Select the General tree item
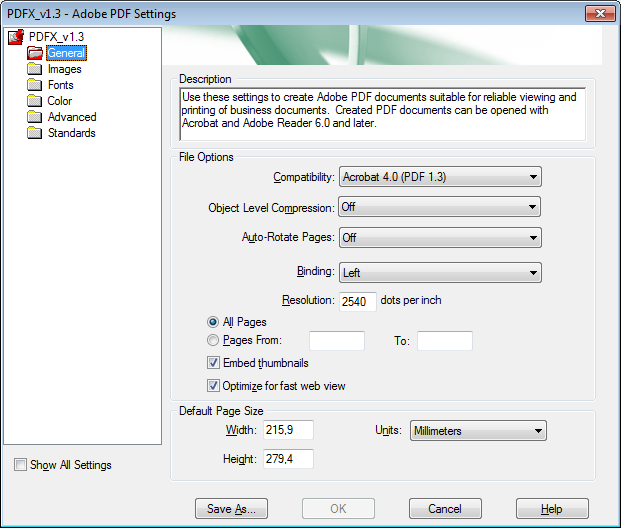This screenshot has width=621, height=528. (66, 53)
